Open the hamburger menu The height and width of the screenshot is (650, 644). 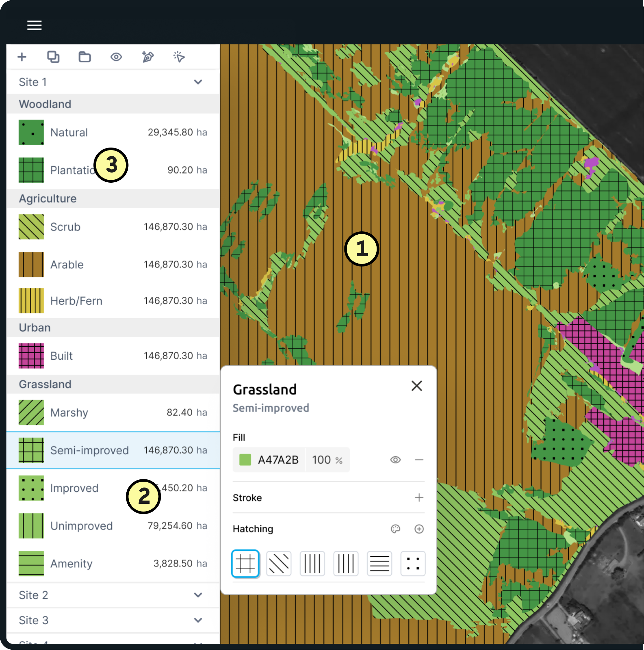34,25
